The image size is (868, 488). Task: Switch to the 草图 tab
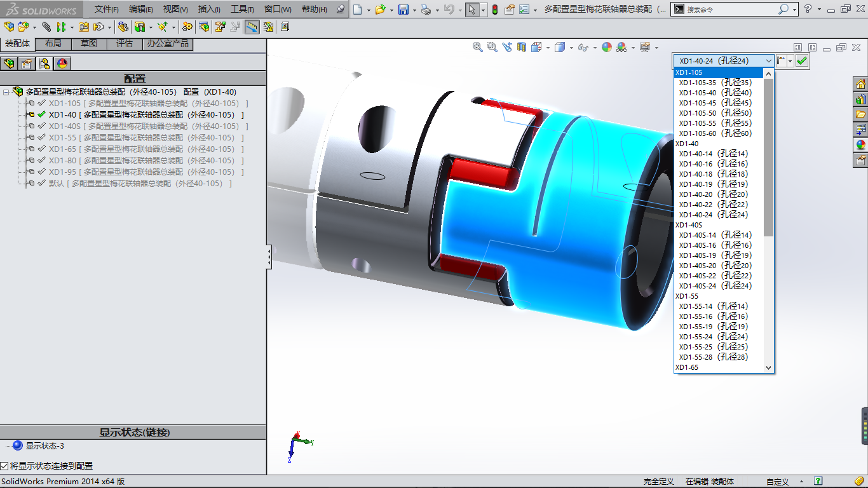tap(89, 44)
